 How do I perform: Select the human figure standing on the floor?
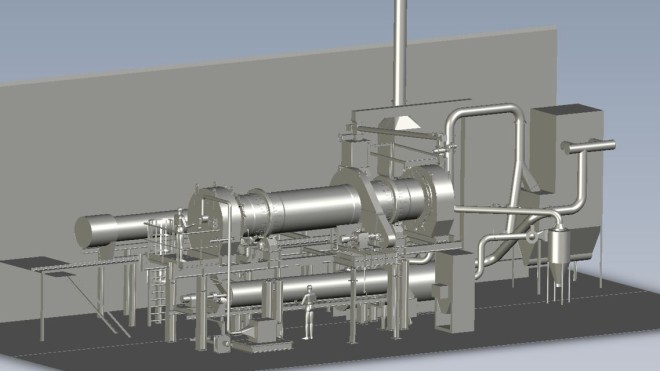point(309,312)
